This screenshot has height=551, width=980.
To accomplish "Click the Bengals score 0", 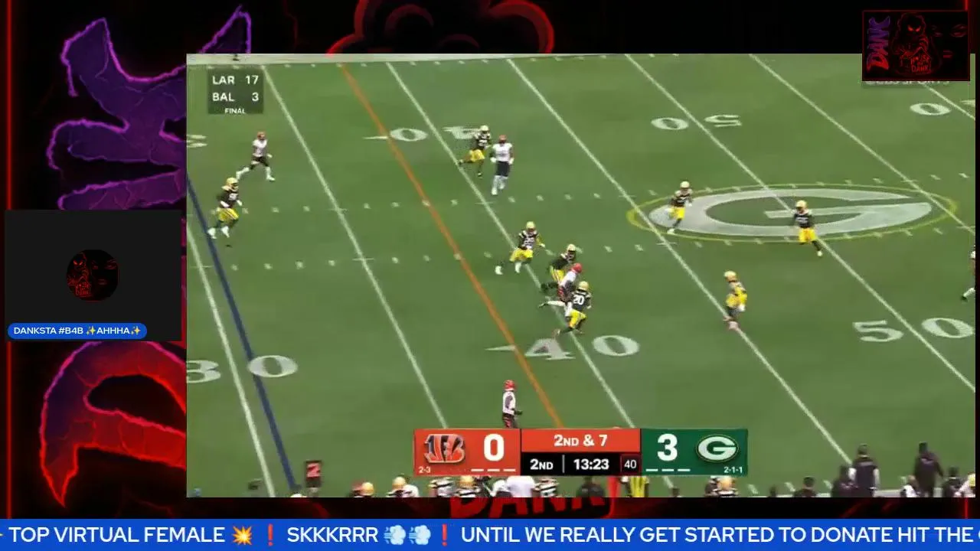I will tap(494, 448).
